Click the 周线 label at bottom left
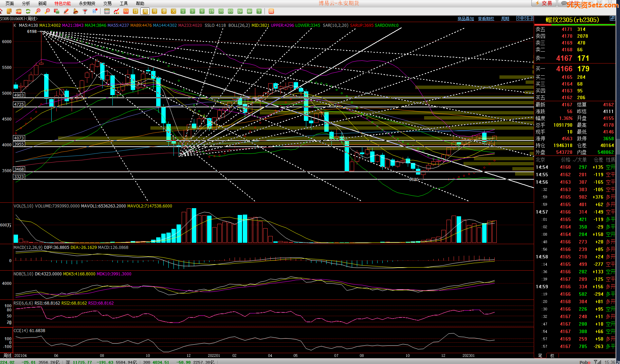The image size is (620, 364). tap(7, 356)
